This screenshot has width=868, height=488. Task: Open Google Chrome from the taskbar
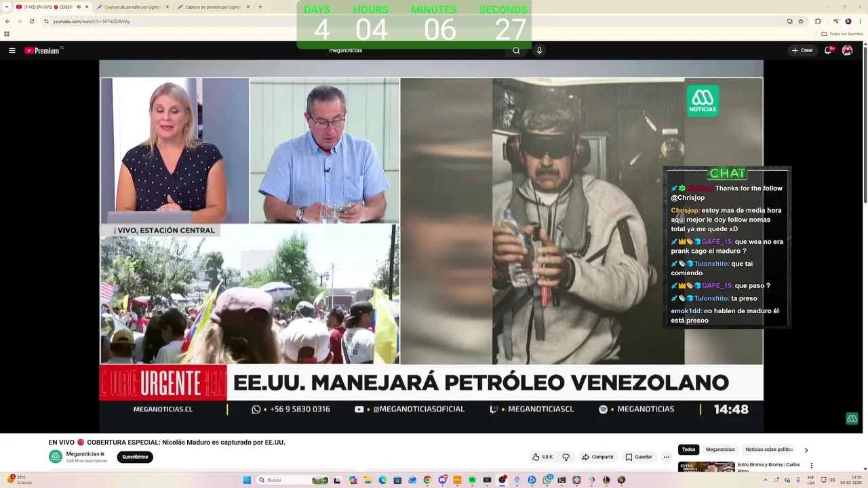click(427, 480)
